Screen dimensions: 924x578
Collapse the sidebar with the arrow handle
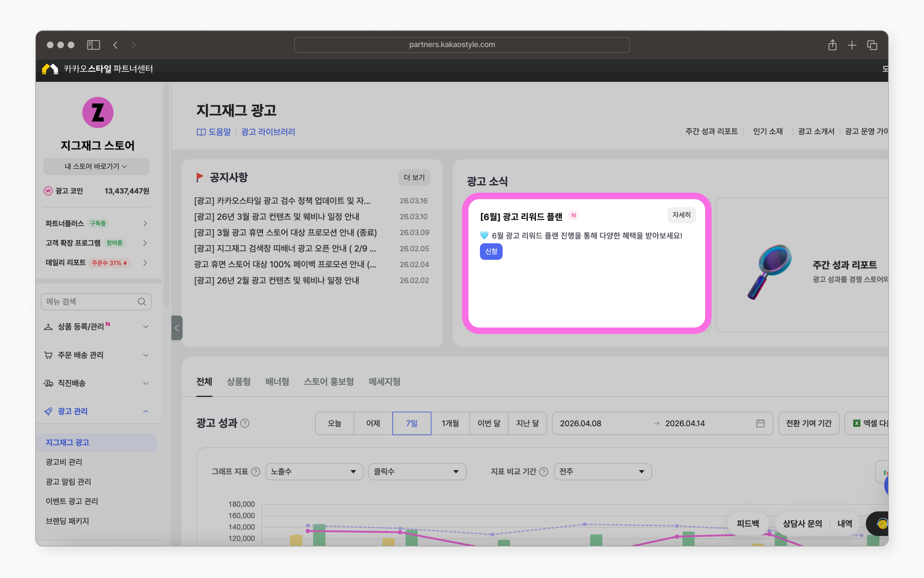click(x=177, y=328)
